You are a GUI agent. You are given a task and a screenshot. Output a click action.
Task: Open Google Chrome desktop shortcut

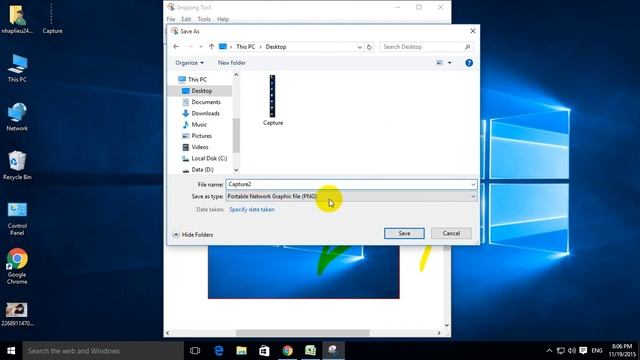pyautogui.click(x=17, y=267)
